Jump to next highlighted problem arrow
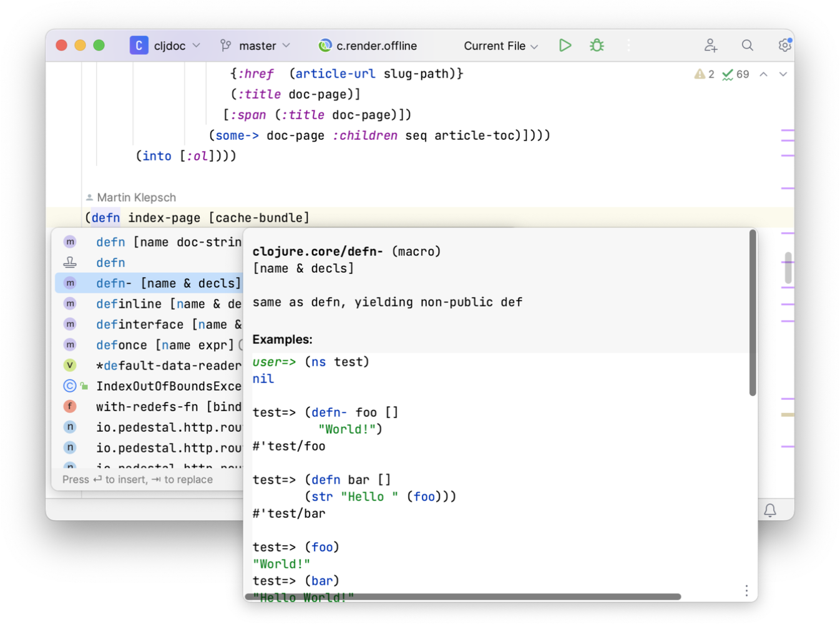The width and height of the screenshot is (840, 624). (783, 74)
